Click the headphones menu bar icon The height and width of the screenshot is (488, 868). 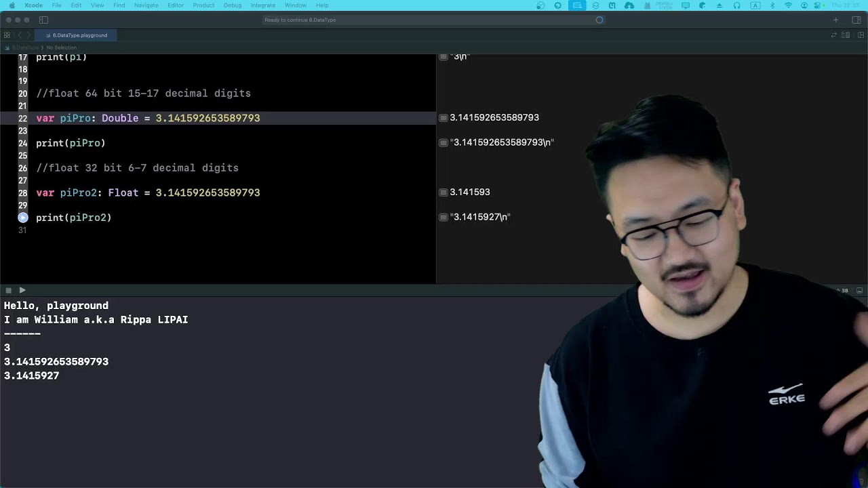[x=737, y=5]
